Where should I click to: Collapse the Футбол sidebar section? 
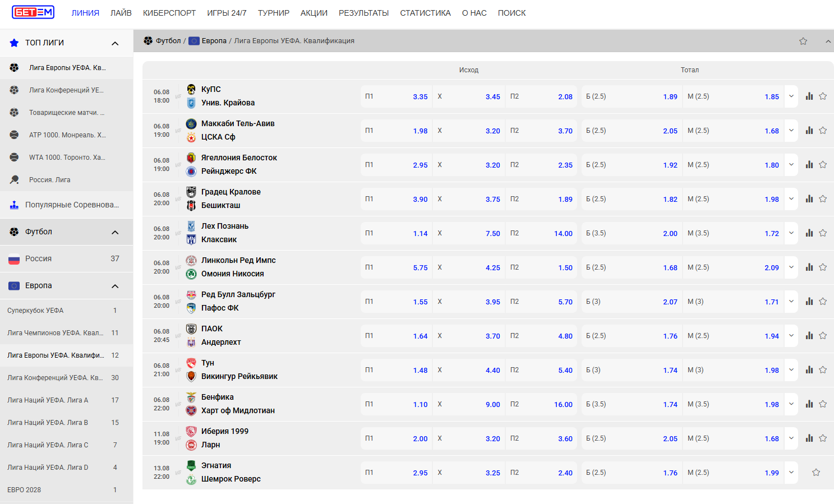(115, 232)
